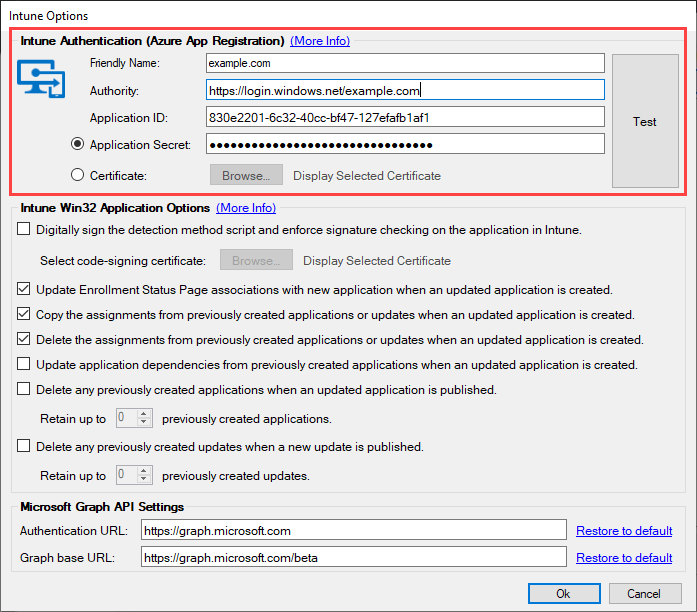Click Ok to save options
The image size is (697, 612).
coord(564,593)
